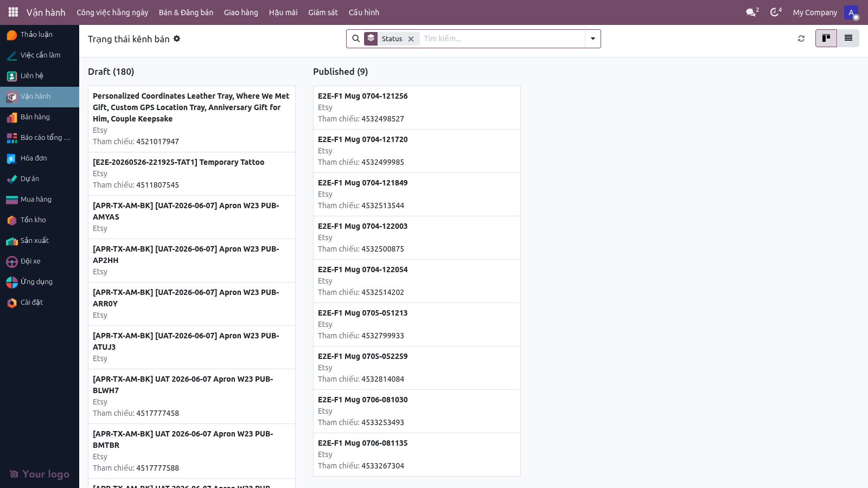Open E2E-F1 Mug 0706-081135 card
This screenshot has height=488, width=868.
[x=417, y=454]
